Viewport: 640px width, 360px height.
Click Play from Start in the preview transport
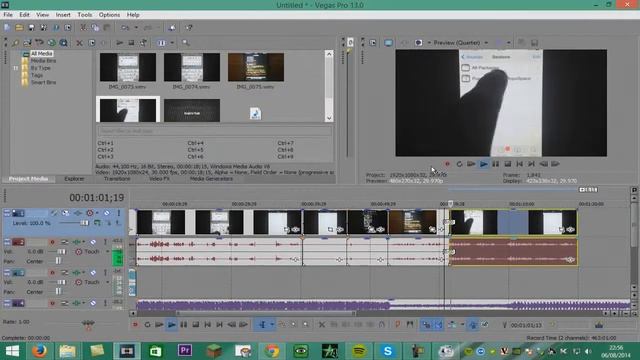tap(471, 164)
